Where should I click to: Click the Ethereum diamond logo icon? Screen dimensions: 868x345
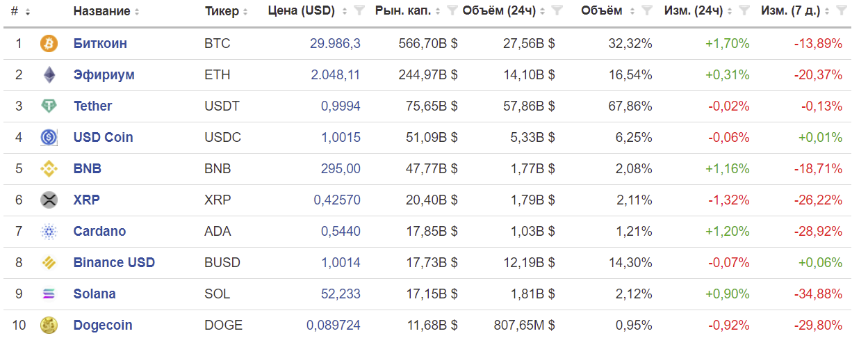point(49,75)
